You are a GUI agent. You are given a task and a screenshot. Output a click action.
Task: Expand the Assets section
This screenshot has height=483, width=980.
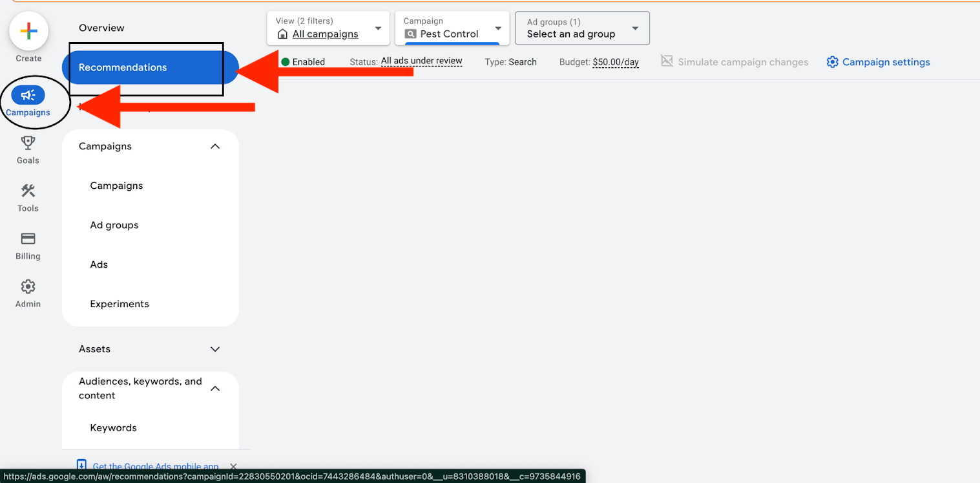pos(215,349)
